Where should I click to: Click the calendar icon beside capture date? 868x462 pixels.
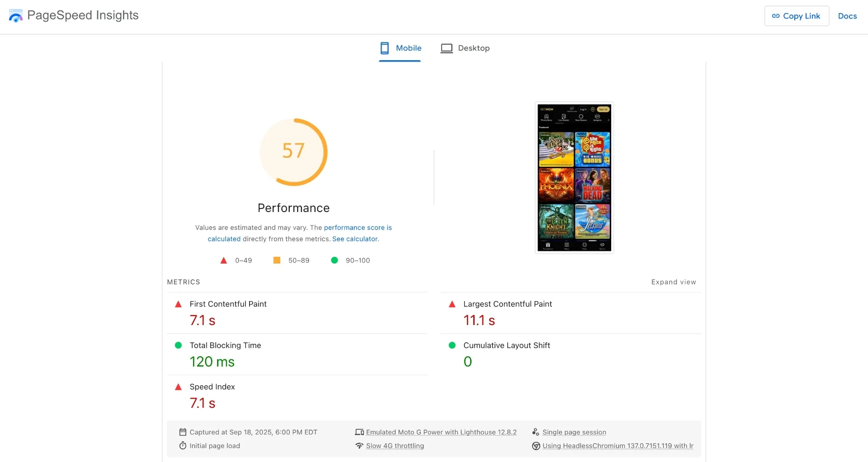[x=183, y=432]
